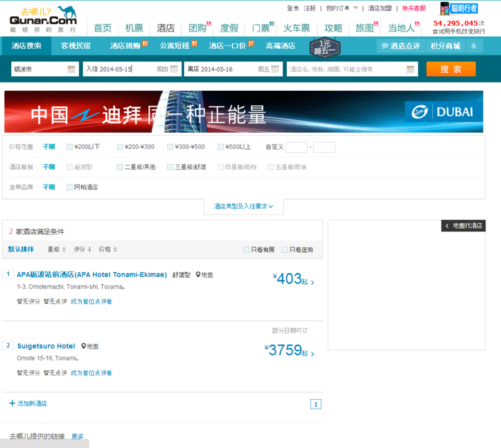Image resolution: width=501 pixels, height=448 pixels.
Task: Select 不限 for 酒店级别
Action: click(x=49, y=167)
